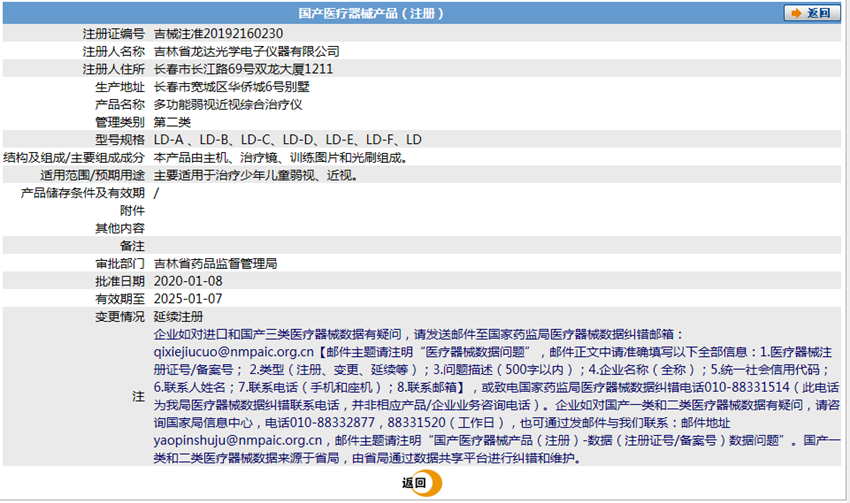Click the 注册人住所 label
This screenshot has height=503, width=850.
click(x=113, y=69)
